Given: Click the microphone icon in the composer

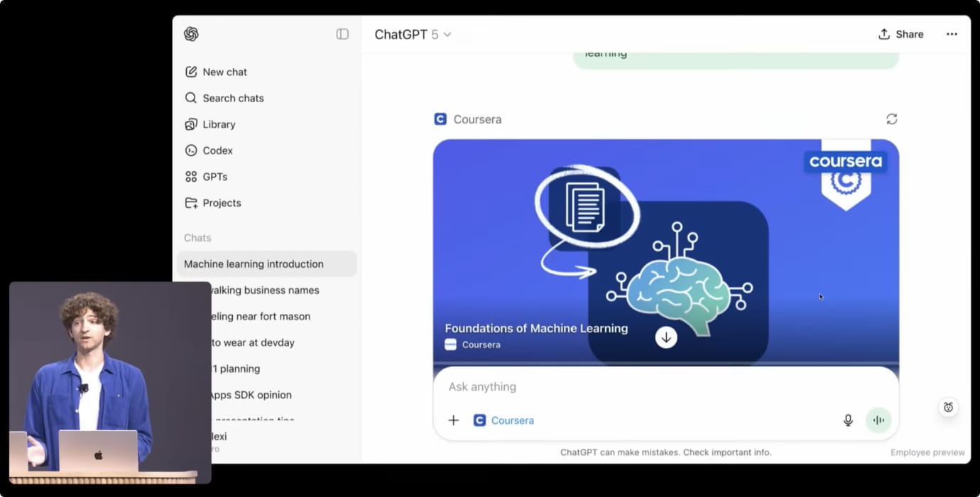Looking at the screenshot, I should tap(848, 420).
